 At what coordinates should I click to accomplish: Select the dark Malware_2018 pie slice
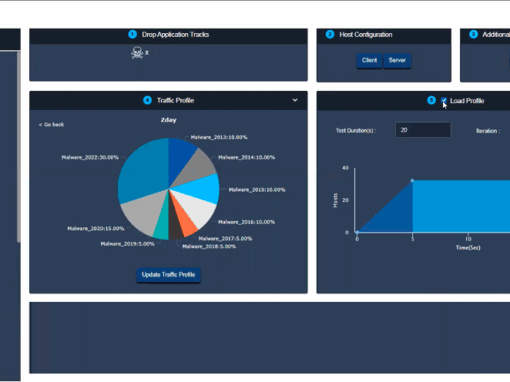[x=175, y=227]
